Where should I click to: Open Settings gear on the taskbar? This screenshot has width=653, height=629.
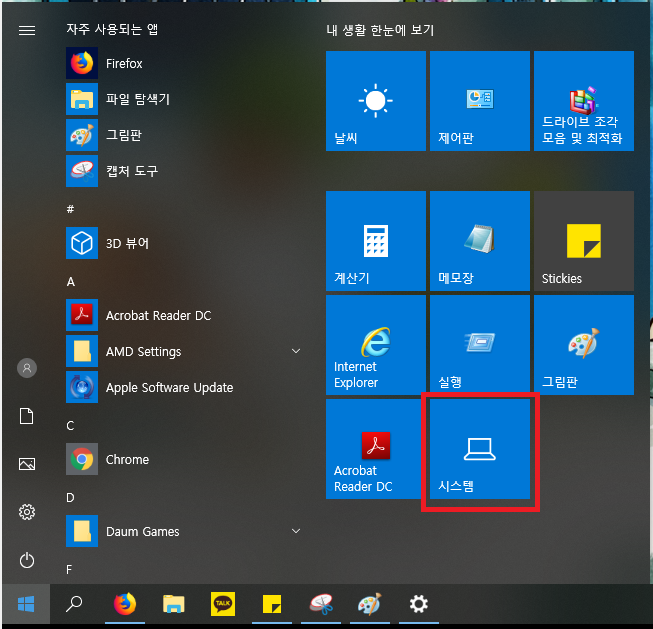(x=419, y=604)
